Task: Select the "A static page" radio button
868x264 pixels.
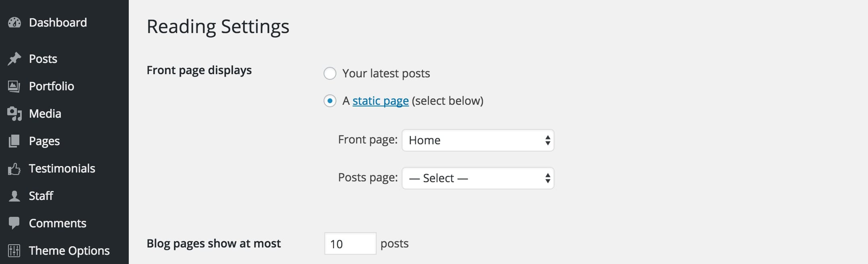Action: click(x=330, y=101)
